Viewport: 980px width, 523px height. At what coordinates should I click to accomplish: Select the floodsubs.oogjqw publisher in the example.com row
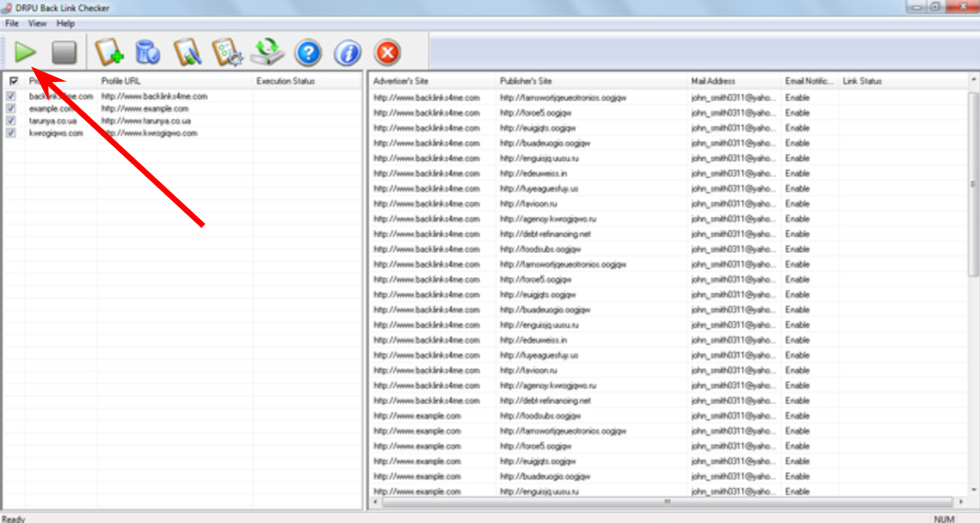click(x=540, y=416)
